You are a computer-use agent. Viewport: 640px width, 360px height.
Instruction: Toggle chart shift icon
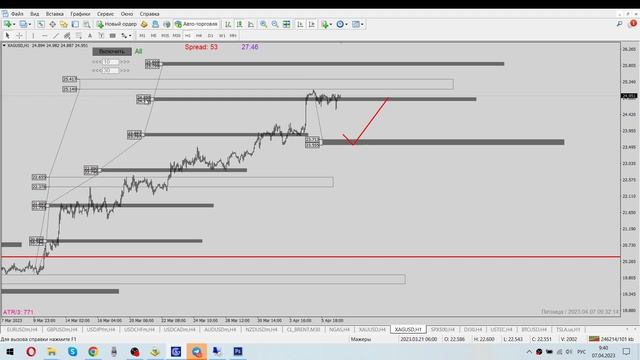[x=311, y=24]
